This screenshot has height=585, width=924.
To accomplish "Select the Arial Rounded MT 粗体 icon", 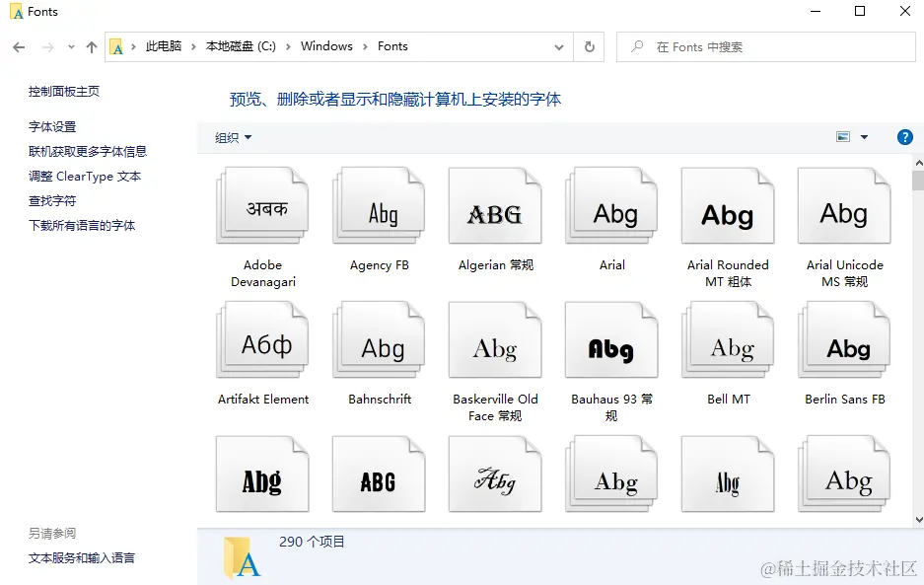I will pos(728,206).
